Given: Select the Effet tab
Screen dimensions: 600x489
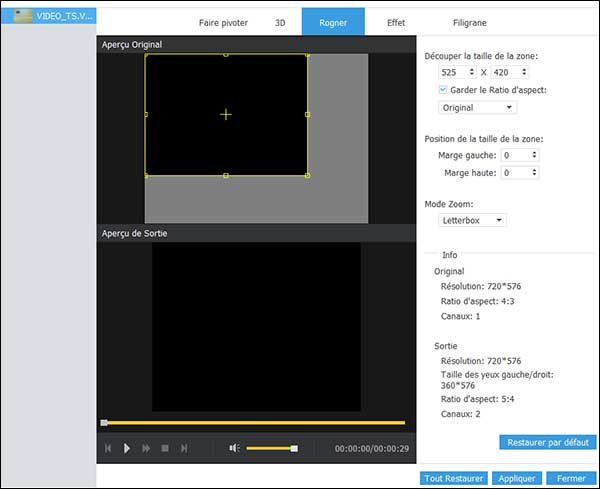Looking at the screenshot, I should click(396, 21).
